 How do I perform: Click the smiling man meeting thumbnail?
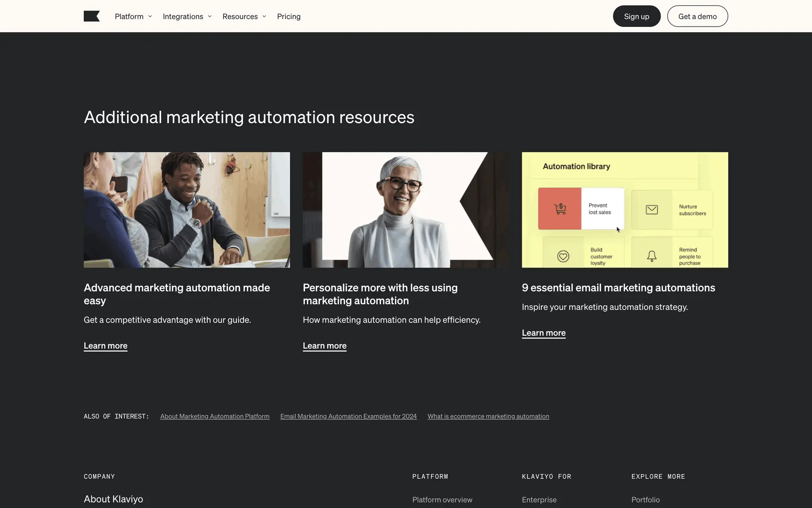pyautogui.click(x=187, y=210)
